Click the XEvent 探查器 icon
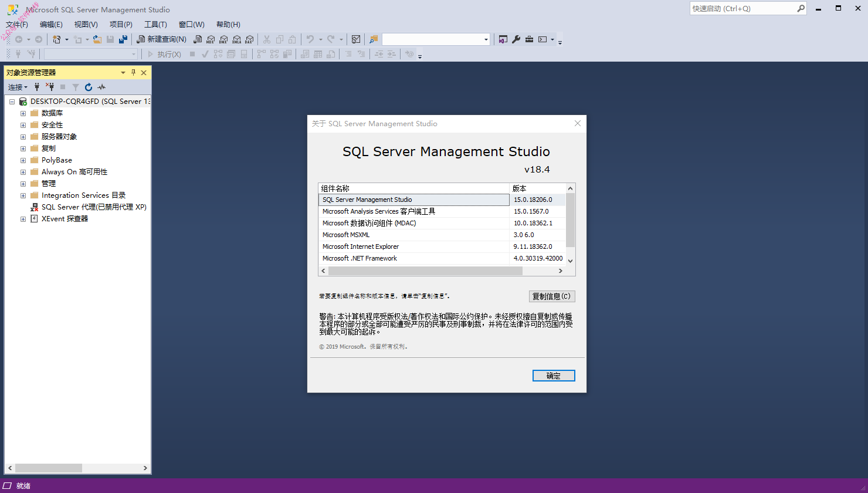868x493 pixels. pos(35,218)
